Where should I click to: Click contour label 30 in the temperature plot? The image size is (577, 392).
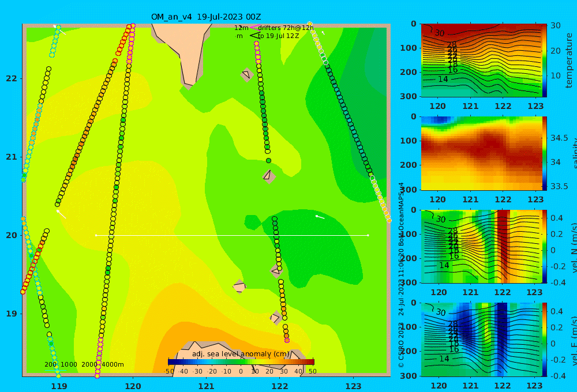[439, 33]
